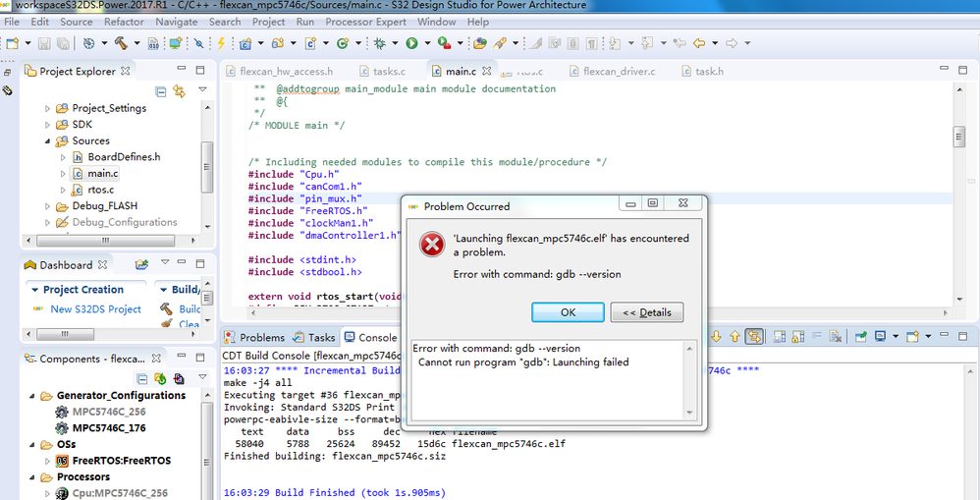Click the Forward navigation arrow icon
Image resolution: width=980 pixels, height=500 pixels.
(x=732, y=43)
